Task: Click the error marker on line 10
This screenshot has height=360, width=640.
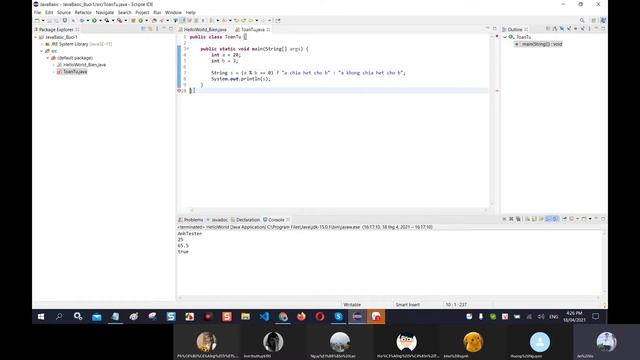Action: [179, 91]
